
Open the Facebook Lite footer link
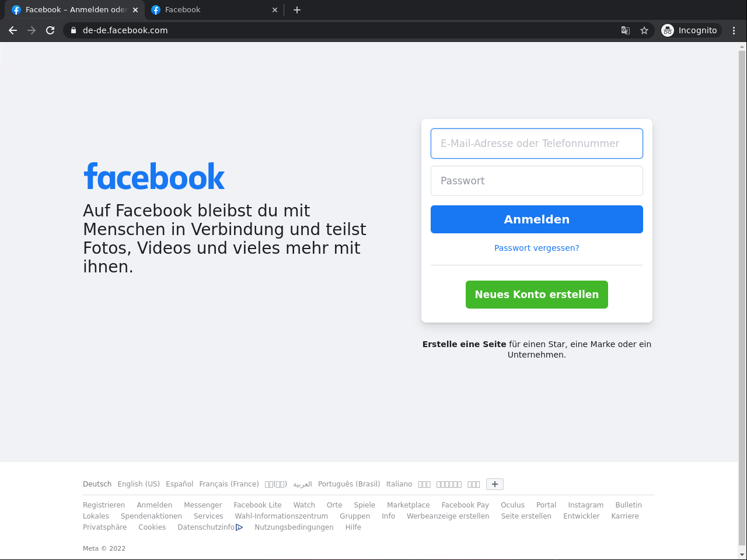tap(257, 505)
